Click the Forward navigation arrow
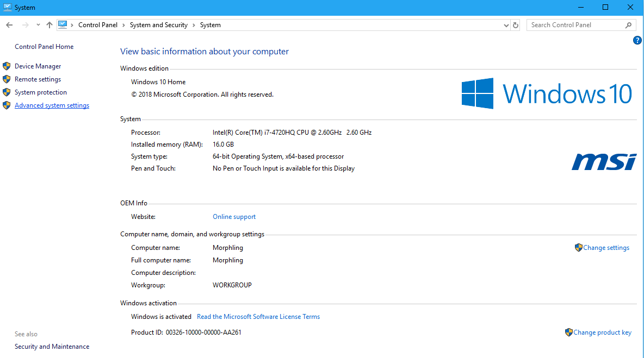Screen dimensions: 644x358 coord(26,25)
